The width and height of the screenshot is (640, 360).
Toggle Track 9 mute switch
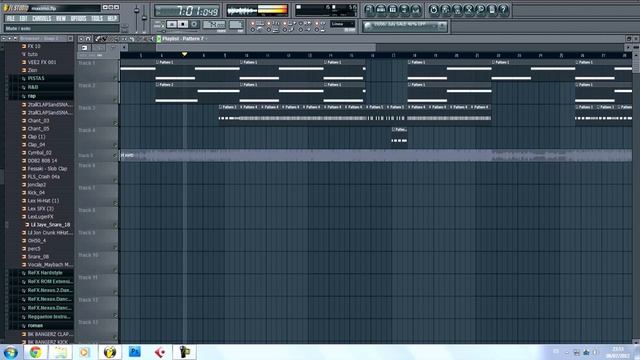[115, 248]
